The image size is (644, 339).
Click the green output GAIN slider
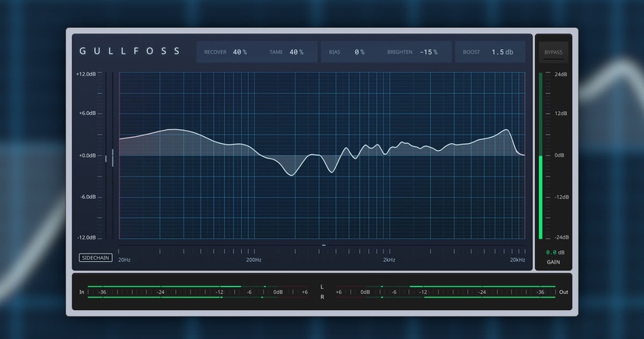point(541,156)
